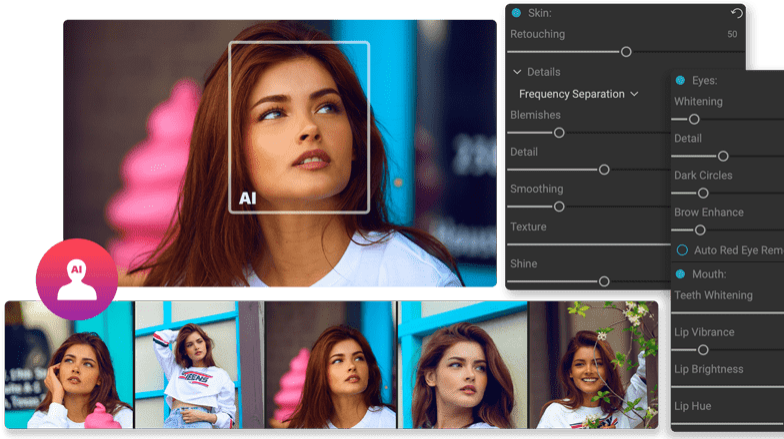Screen dimensions: 784x439
Task: Open the Frequency Separation dropdown
Action: point(578,94)
